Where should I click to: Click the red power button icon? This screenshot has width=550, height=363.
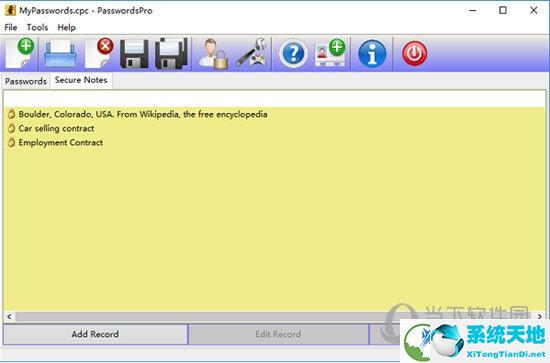coord(415,54)
